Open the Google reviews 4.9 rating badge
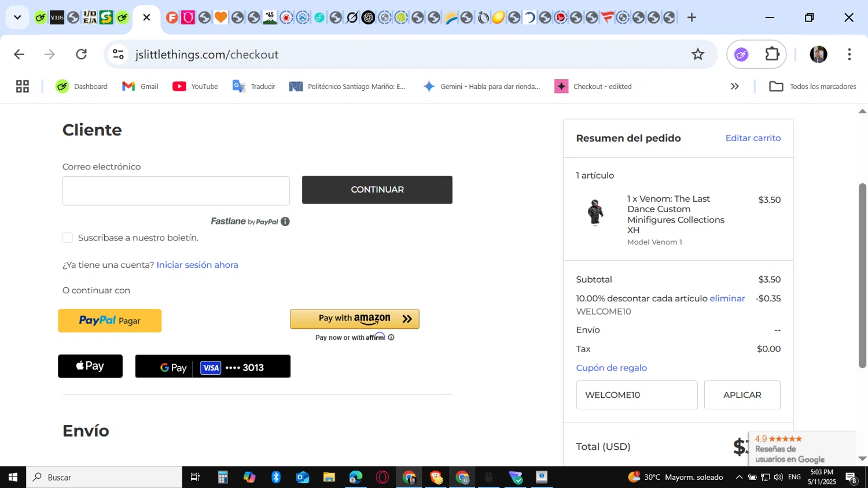Viewport: 868px width, 488px height. click(x=802, y=449)
